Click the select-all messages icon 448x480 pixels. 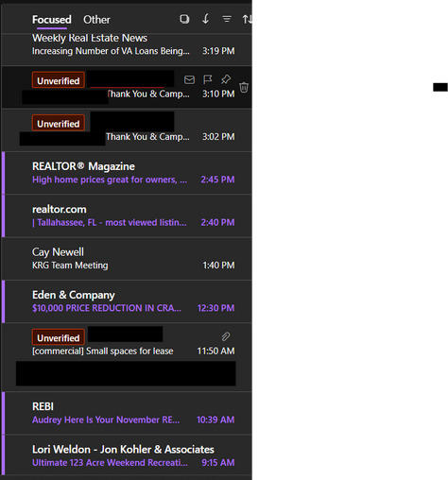(x=184, y=19)
